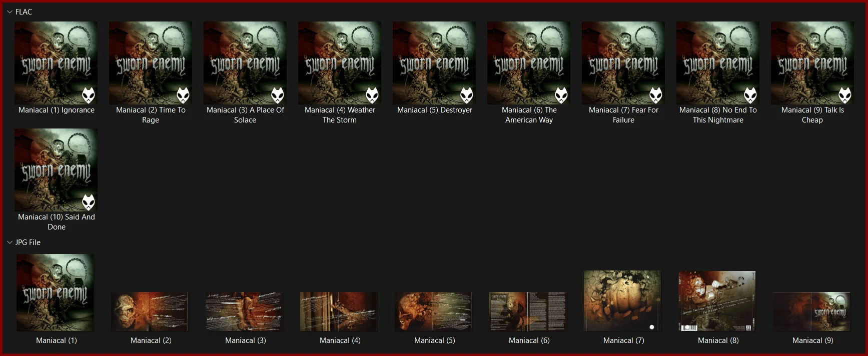868x356 pixels.
Task: Select the Maniacal (1) JPG cover image
Action: tap(55, 292)
